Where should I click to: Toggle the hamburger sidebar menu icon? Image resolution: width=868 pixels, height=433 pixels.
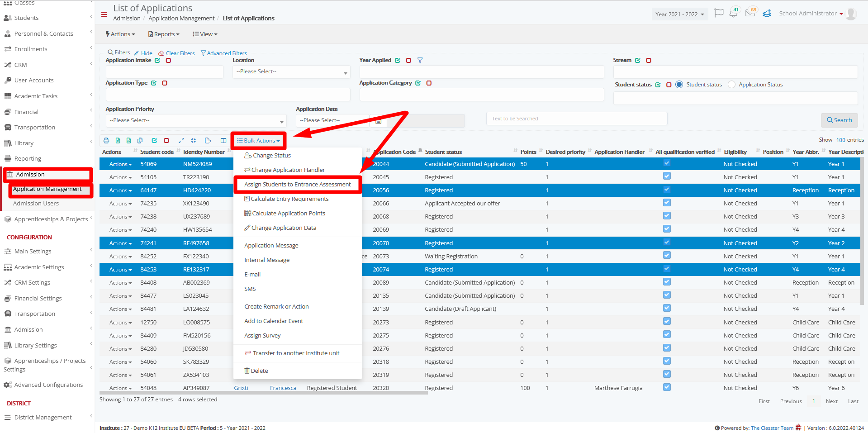tap(104, 14)
